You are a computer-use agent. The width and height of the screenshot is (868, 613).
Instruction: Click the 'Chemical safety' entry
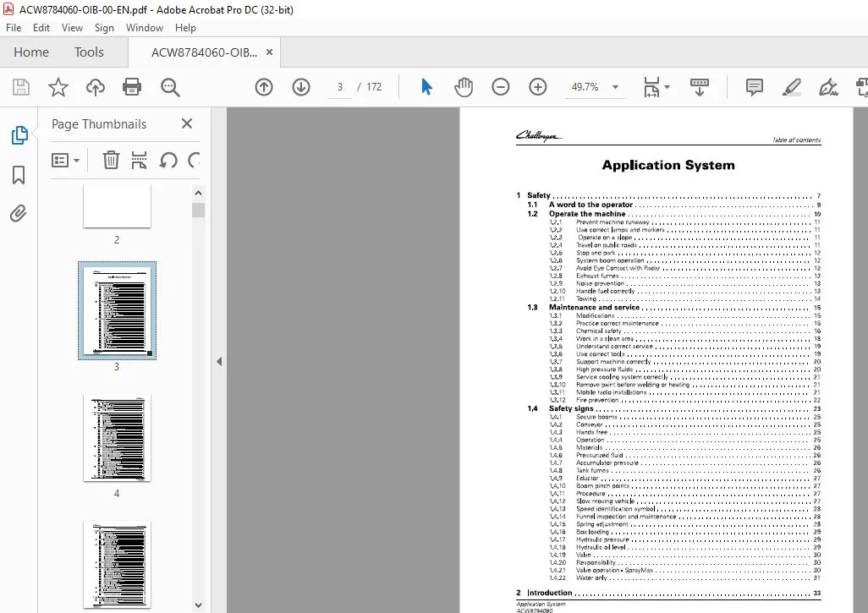click(684, 331)
